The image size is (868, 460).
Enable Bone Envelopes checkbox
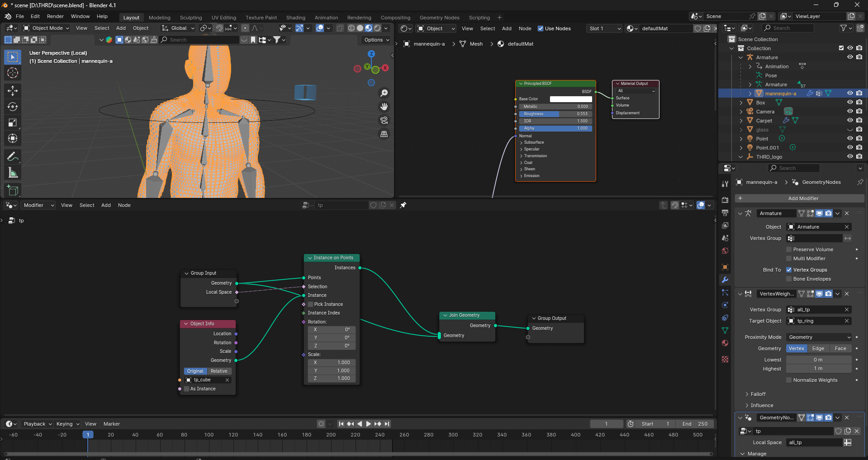click(789, 279)
